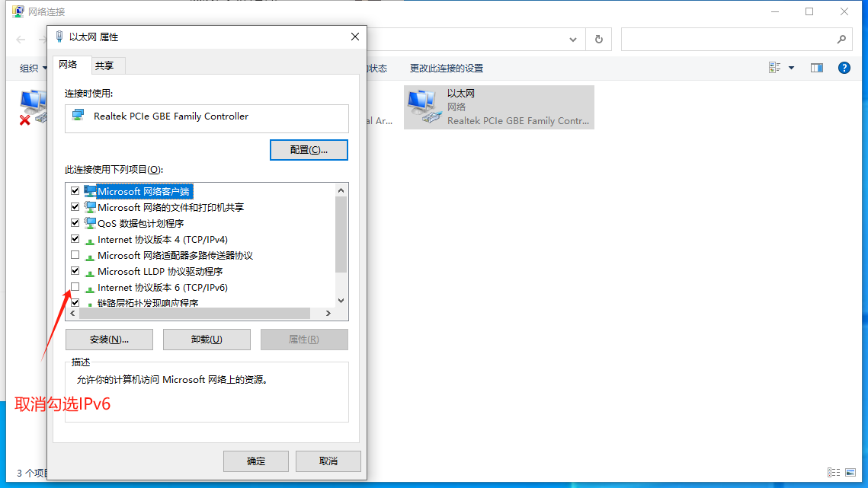Click the 多路传送器协议 protocol icon
Image resolution: width=868 pixels, height=488 pixels.
point(90,257)
